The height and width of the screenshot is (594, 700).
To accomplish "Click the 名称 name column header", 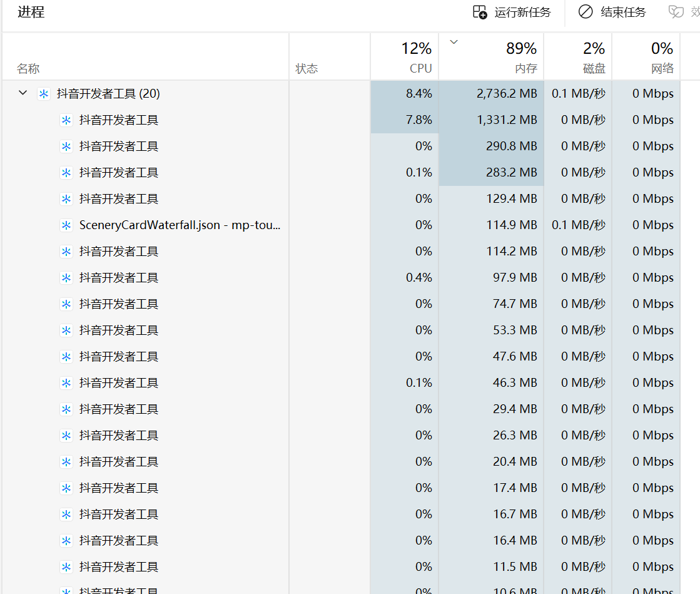I will 28,68.
